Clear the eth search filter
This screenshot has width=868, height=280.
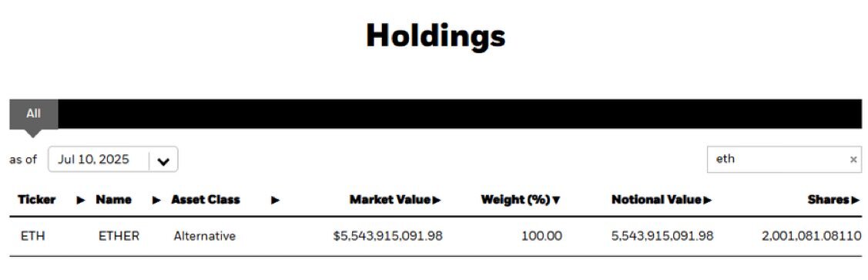coord(853,160)
